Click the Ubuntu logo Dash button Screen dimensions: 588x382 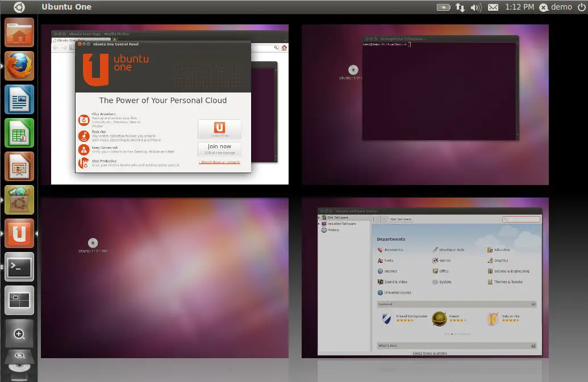coord(19,7)
